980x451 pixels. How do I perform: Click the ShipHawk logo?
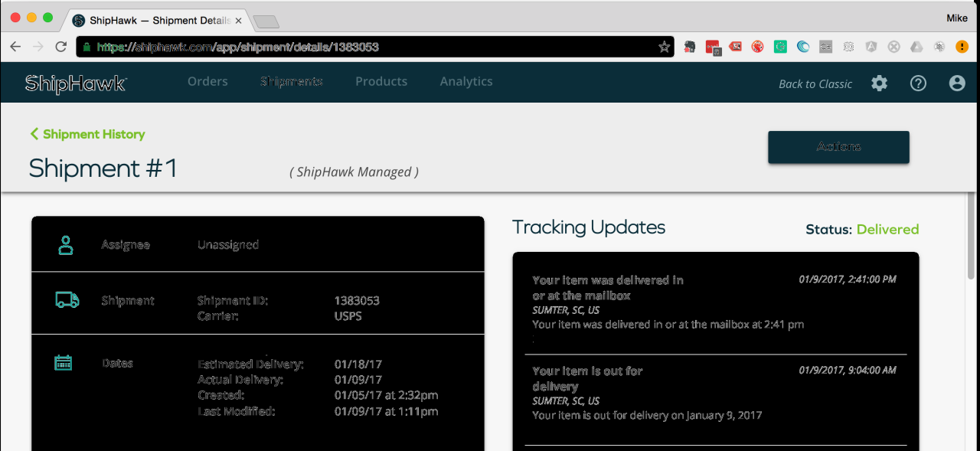(74, 82)
